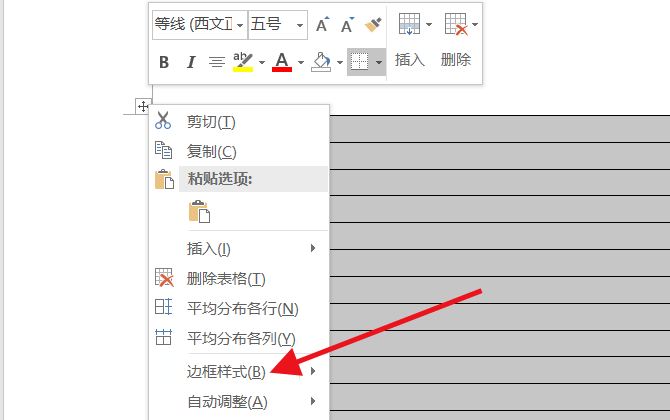The width and height of the screenshot is (670, 420).
Task: Click the shading paint bucket icon
Action: 321,62
